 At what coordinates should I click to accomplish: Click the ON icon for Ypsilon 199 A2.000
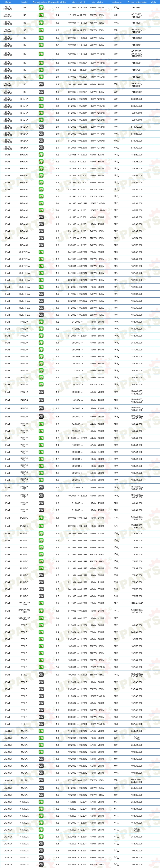(x=41, y=850)
